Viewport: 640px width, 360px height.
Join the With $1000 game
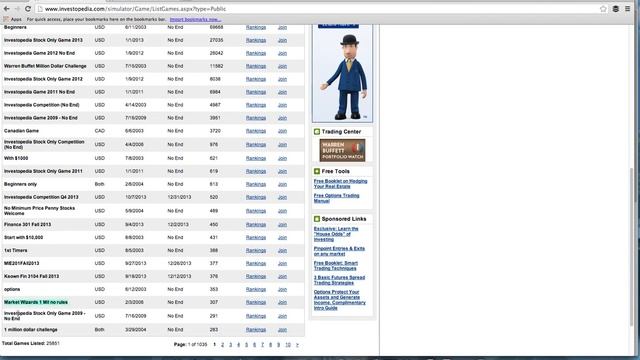tap(282, 158)
